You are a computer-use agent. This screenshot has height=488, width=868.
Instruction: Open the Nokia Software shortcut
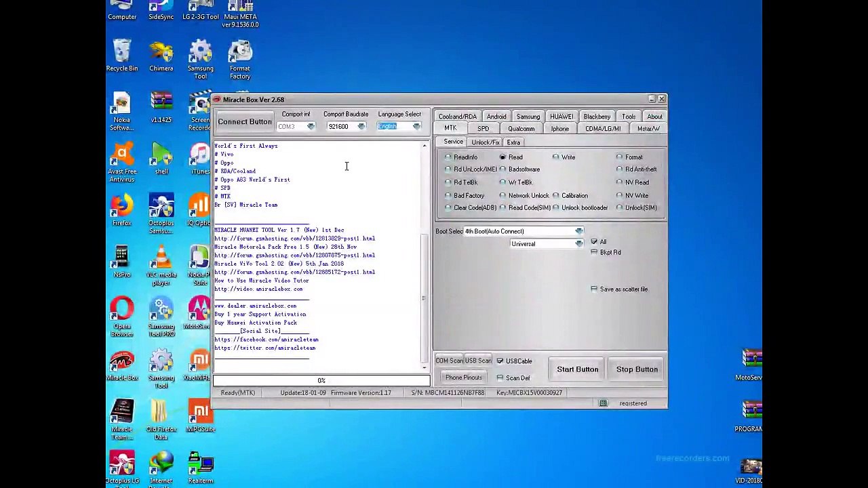tap(122, 112)
